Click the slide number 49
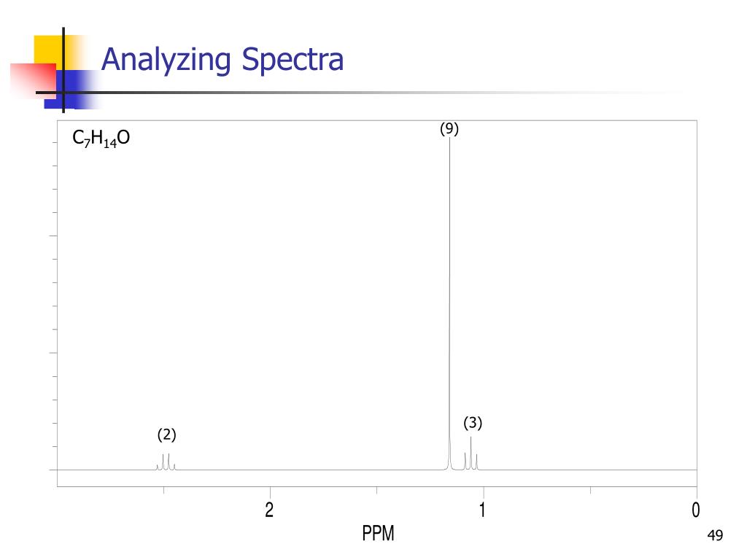 click(x=715, y=535)
